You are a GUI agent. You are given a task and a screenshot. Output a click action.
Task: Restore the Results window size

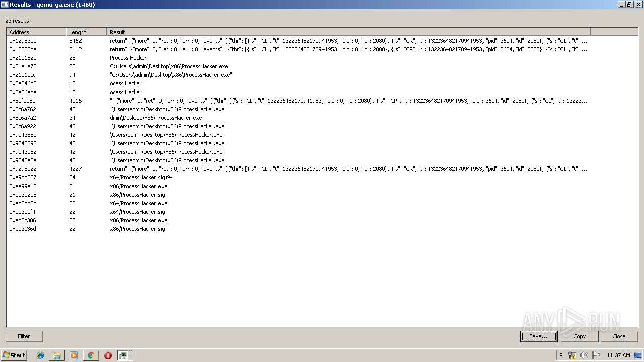coord(629,4)
